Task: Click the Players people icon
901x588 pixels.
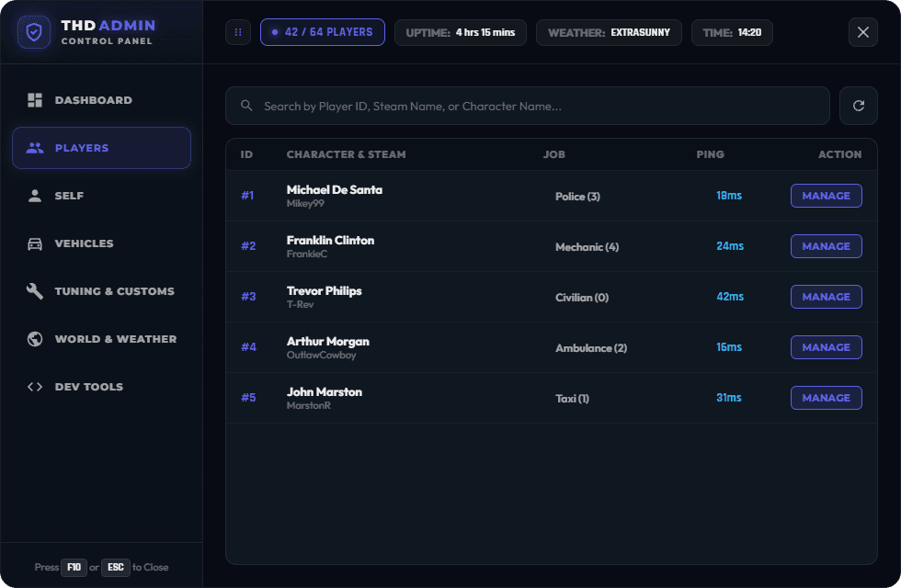Action: pos(35,148)
